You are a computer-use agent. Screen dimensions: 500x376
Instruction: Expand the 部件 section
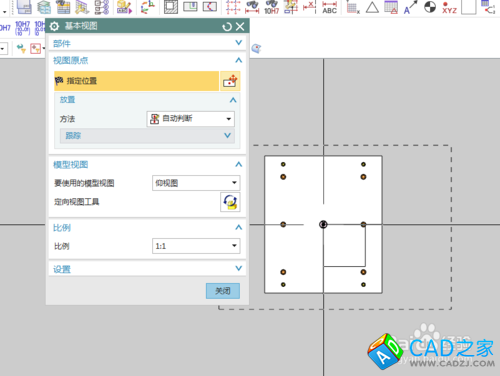point(147,43)
